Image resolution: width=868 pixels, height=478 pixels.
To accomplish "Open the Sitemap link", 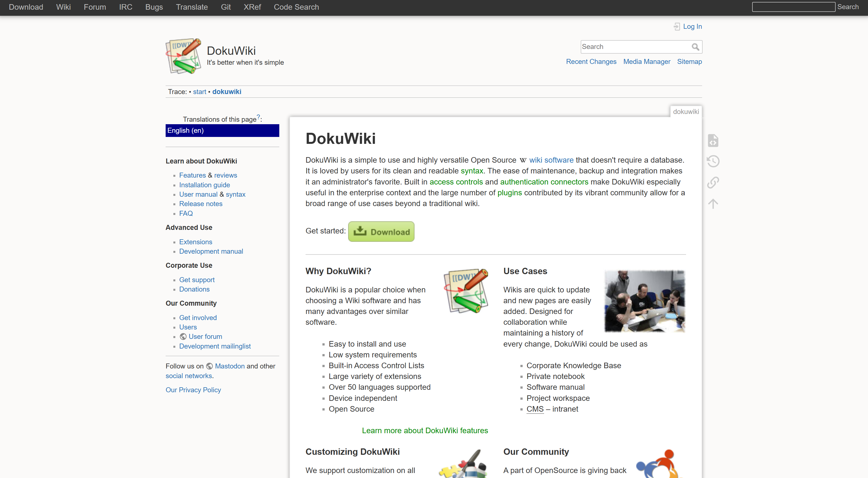I will 689,62.
